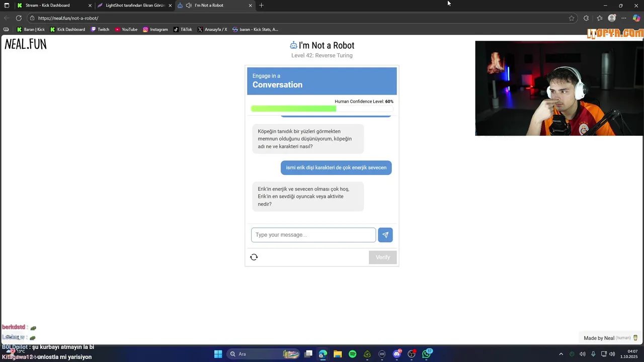Open the Instagram bookmark
644x362 pixels.
tap(155, 30)
